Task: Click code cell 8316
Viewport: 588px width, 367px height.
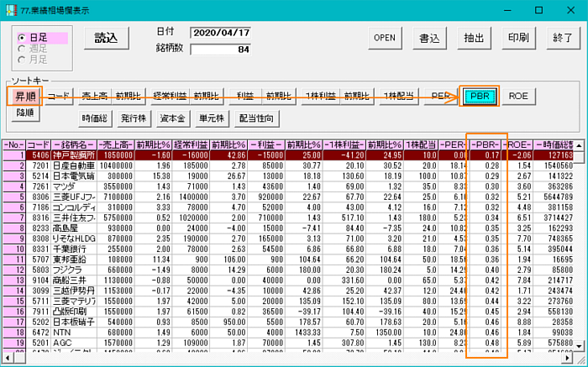Action: 39,218
